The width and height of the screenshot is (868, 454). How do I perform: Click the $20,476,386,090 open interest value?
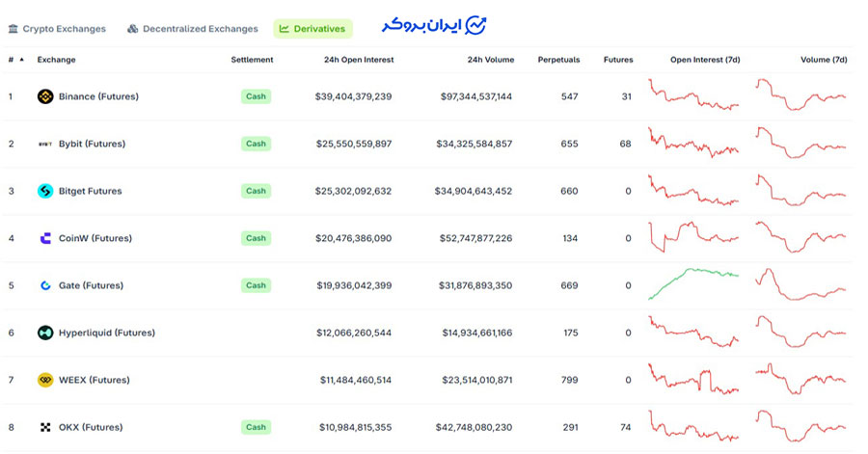(x=353, y=238)
